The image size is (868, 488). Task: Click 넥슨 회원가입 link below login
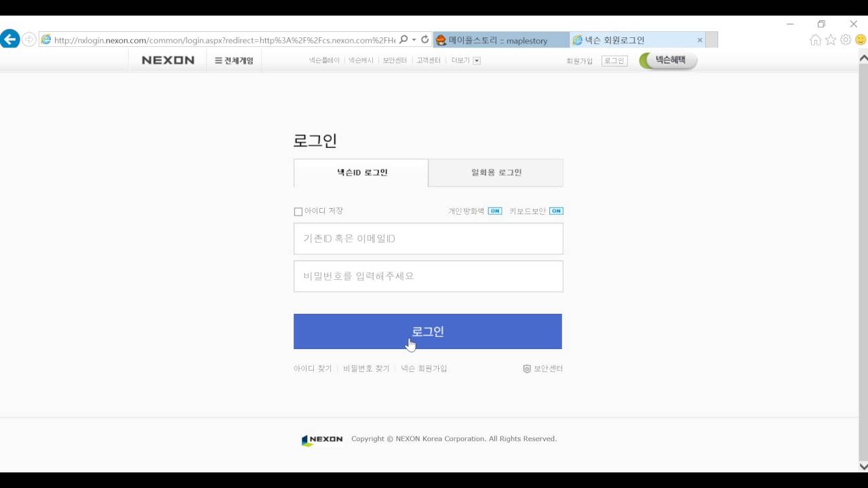click(424, 369)
